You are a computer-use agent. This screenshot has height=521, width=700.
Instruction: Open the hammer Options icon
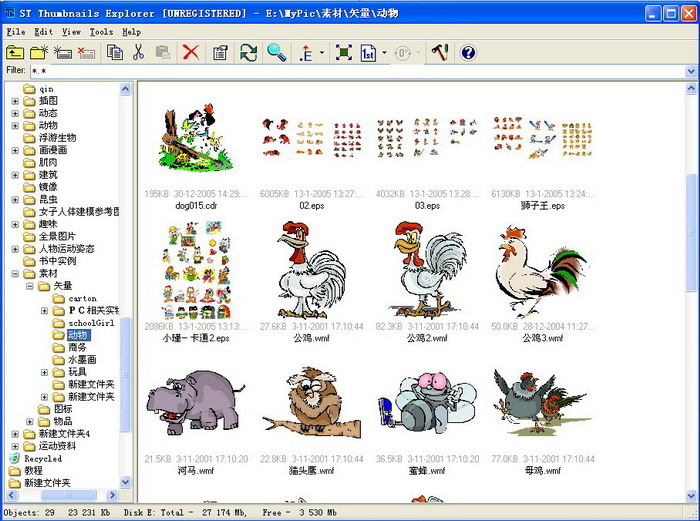point(440,53)
